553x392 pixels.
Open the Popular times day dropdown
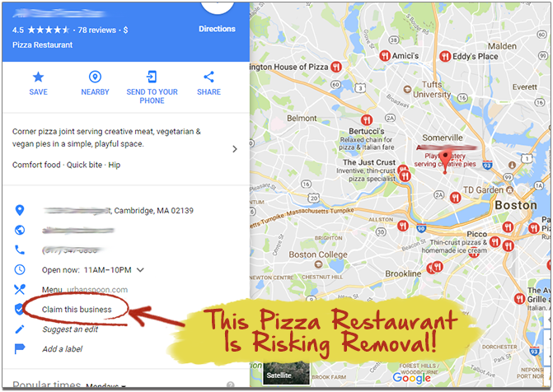tap(105, 386)
